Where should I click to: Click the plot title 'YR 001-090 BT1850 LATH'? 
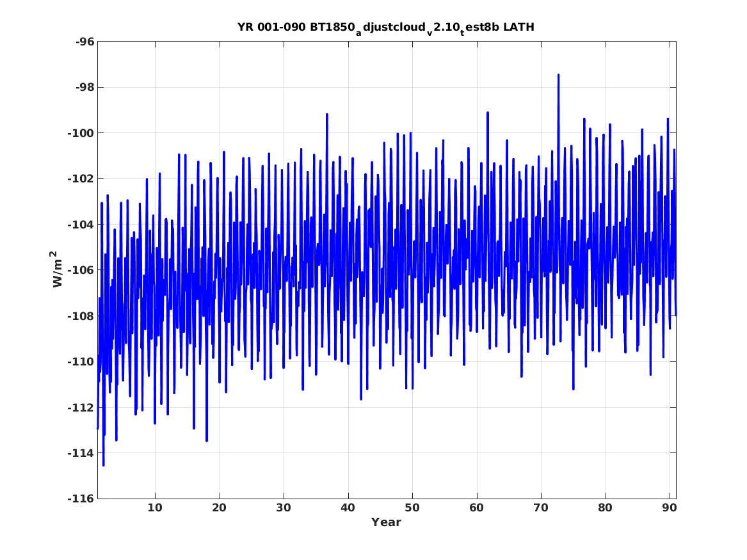coord(386,28)
